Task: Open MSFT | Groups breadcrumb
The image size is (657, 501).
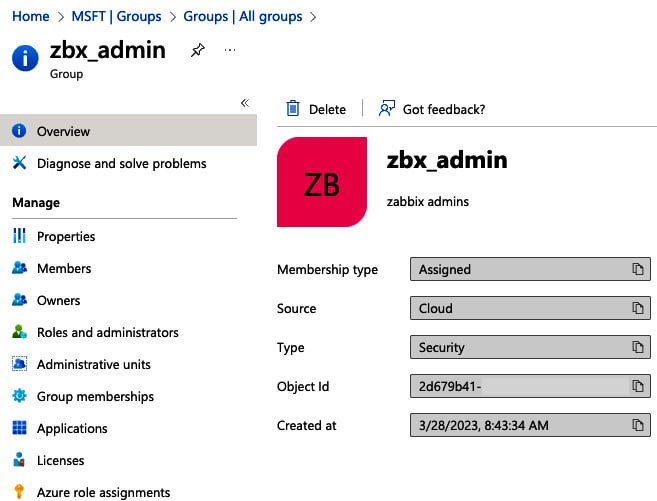Action: pyautogui.click(x=116, y=16)
